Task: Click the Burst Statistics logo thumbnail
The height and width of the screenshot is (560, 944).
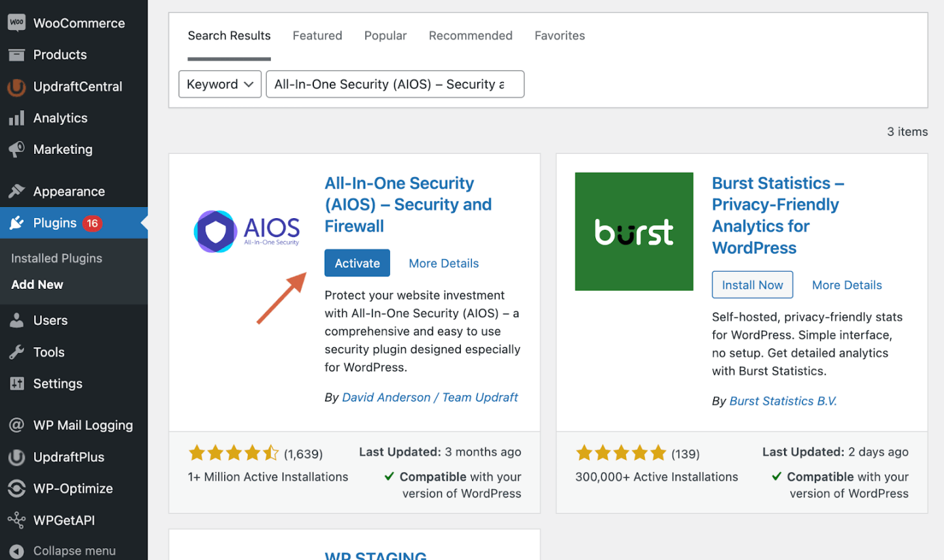Action: click(x=633, y=231)
